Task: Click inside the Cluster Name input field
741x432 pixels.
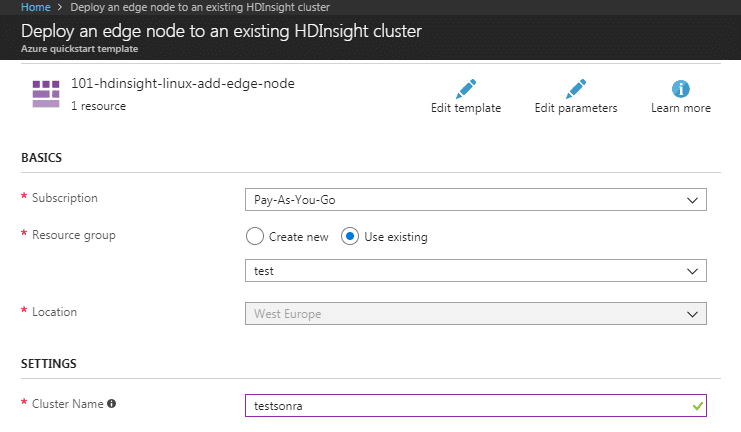Action: (x=475, y=406)
